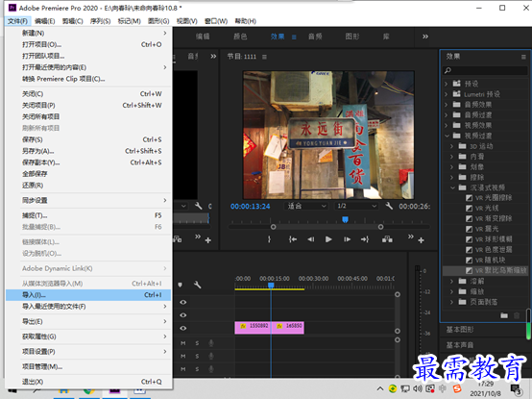Choose 保存(S) in the File menu
532x399 pixels.
click(88, 139)
